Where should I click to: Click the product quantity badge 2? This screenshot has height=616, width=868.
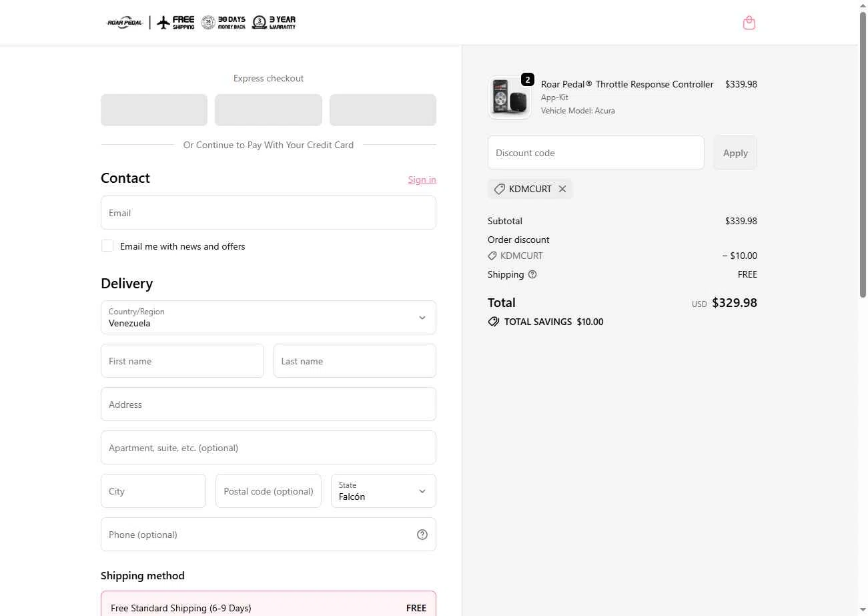[528, 80]
